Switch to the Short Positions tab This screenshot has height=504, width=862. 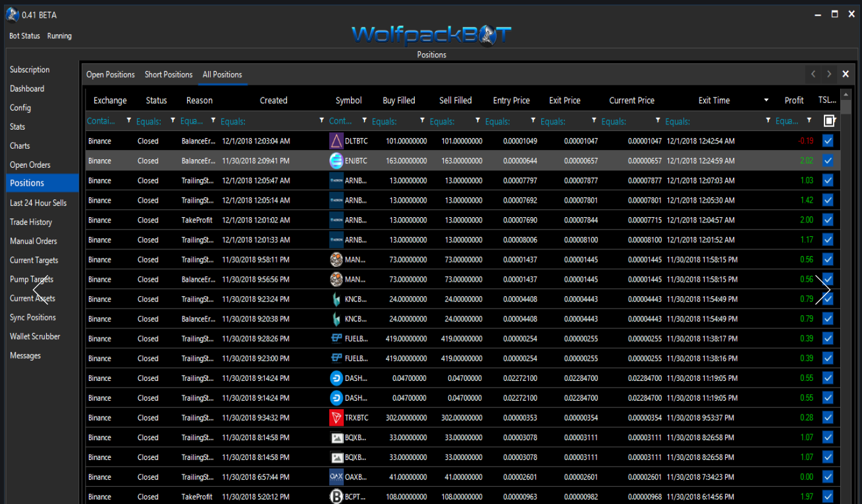(x=169, y=74)
